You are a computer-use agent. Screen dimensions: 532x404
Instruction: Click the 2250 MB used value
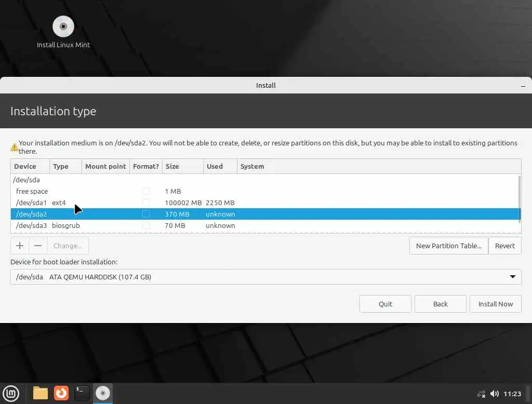(x=220, y=203)
